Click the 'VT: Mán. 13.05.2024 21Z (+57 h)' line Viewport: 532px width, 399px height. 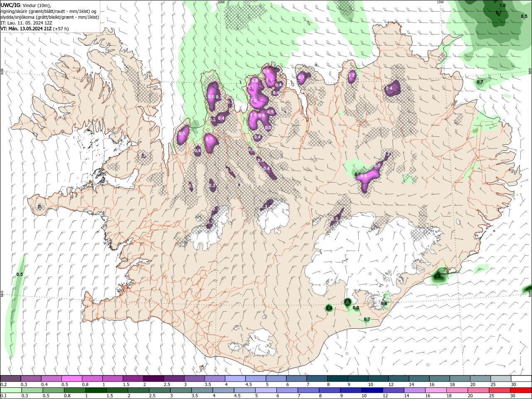coord(35,29)
